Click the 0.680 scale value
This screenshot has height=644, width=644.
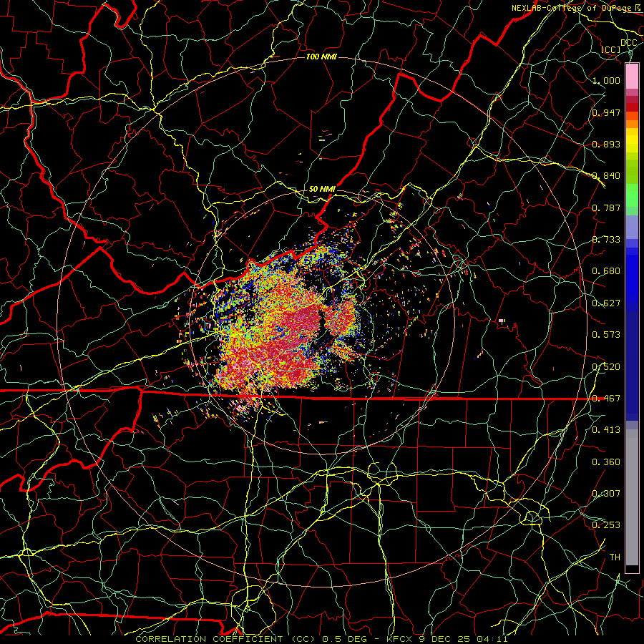(606, 271)
